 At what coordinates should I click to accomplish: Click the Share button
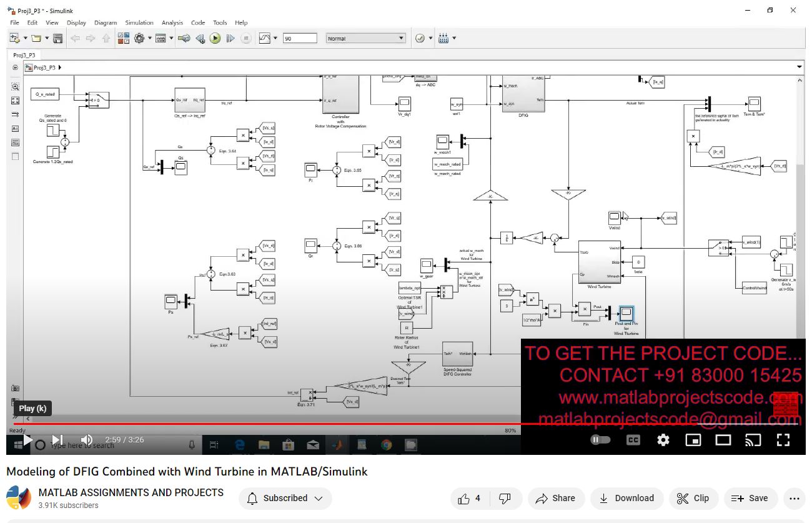[555, 498]
